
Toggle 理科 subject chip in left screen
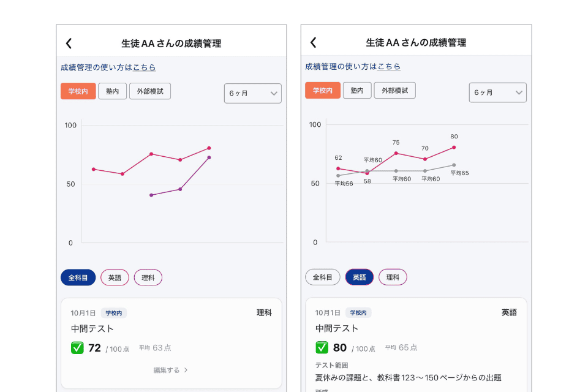tap(148, 277)
